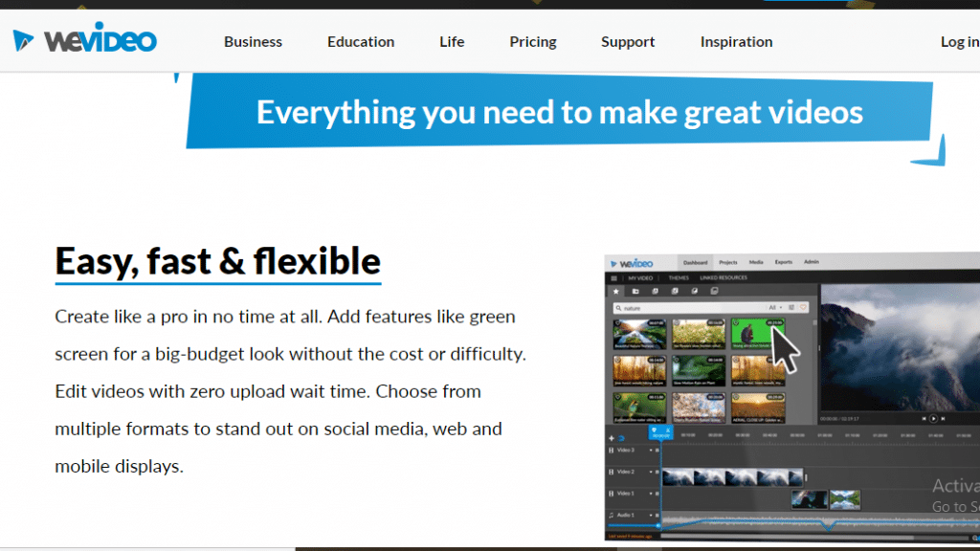Switch to the editor's Projects tab
The height and width of the screenshot is (551, 980).
tap(728, 262)
